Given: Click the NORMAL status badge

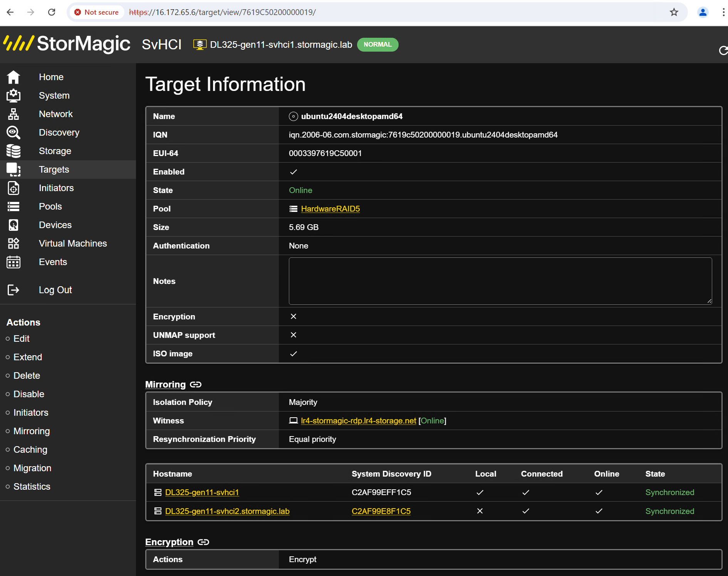Looking at the screenshot, I should (x=377, y=45).
